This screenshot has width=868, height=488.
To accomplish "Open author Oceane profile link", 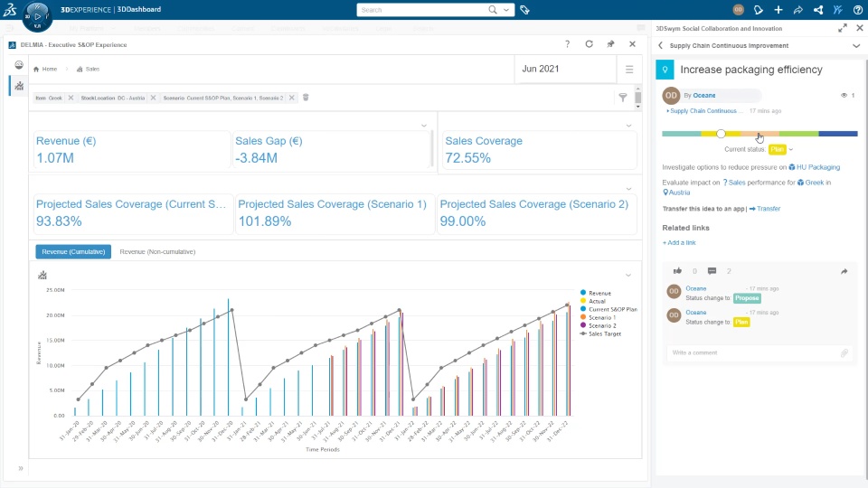I will point(703,96).
